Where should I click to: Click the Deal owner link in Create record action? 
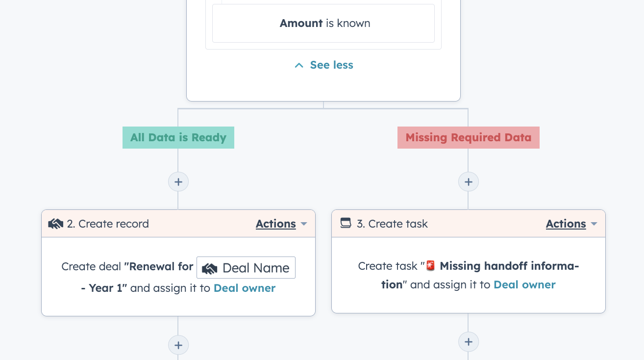[x=244, y=288]
